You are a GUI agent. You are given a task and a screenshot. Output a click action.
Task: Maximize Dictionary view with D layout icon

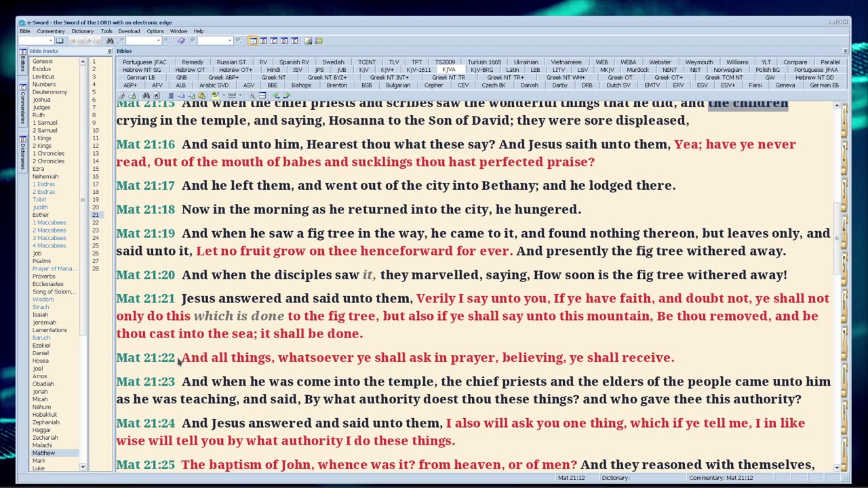click(284, 41)
